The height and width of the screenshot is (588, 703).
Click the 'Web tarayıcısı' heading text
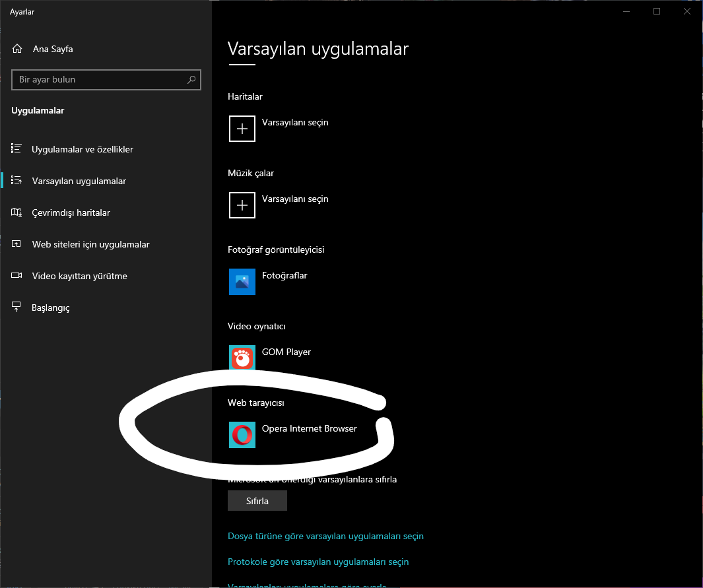256,403
